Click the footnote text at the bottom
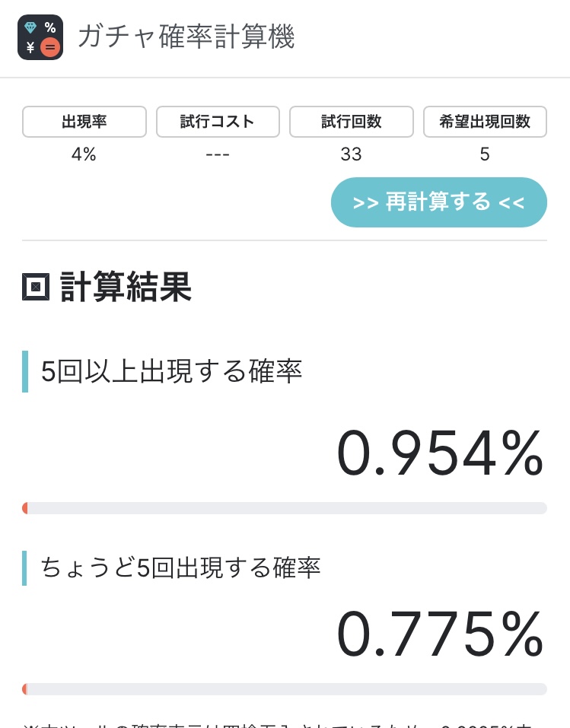 (285, 723)
